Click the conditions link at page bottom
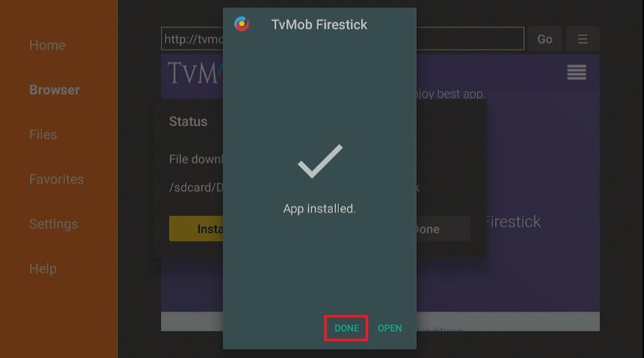The width and height of the screenshot is (644, 358). (x=440, y=329)
